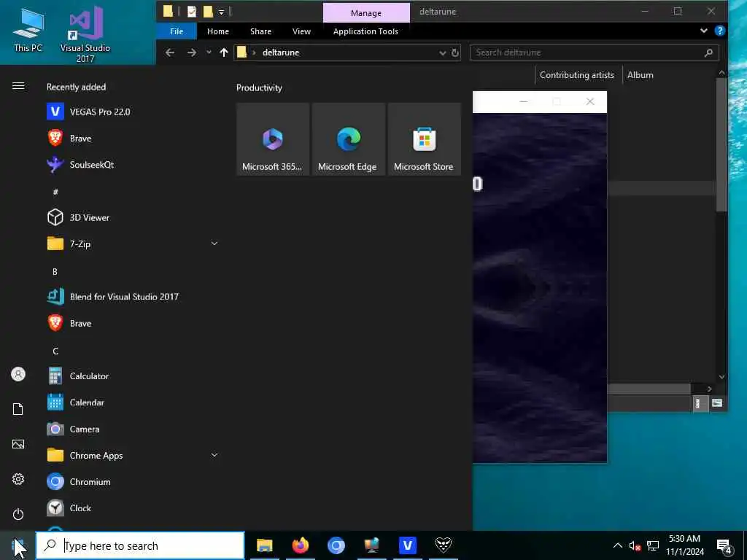The image size is (747, 560).
Task: Click the Productivity group heading
Action: click(259, 87)
